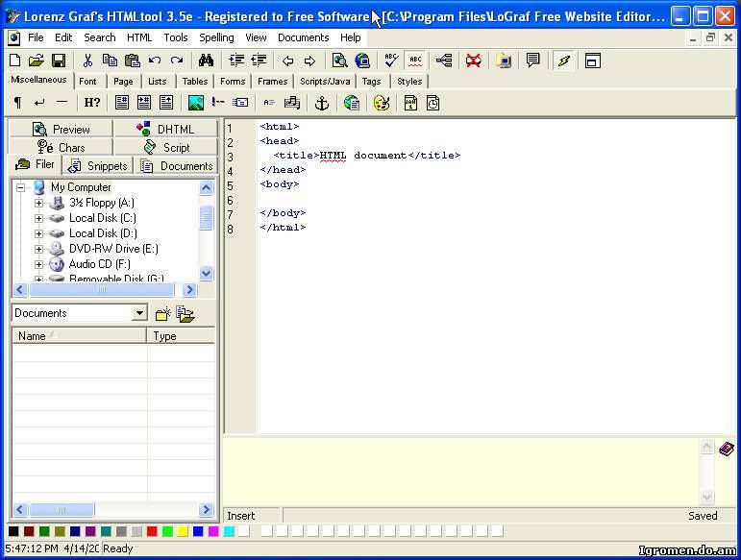Pick the yellow color swatch

pyautogui.click(x=183, y=531)
